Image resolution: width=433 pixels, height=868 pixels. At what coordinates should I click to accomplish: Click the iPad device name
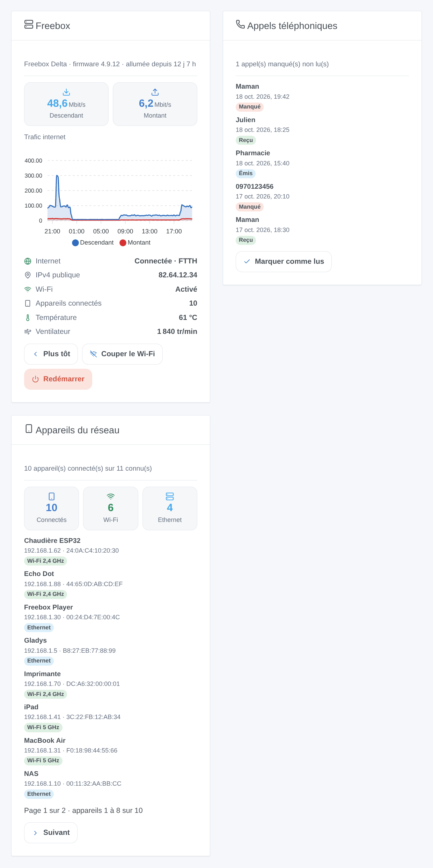point(31,707)
